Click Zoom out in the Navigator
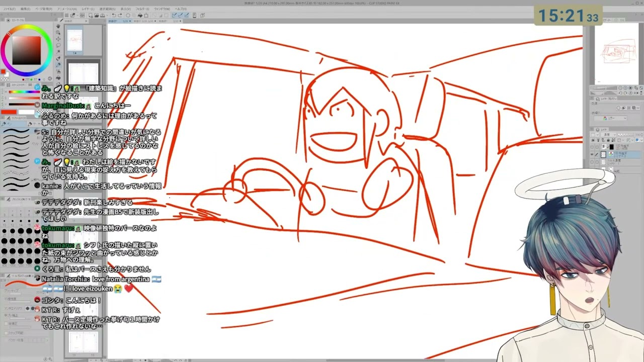644x362 pixels. point(620,88)
